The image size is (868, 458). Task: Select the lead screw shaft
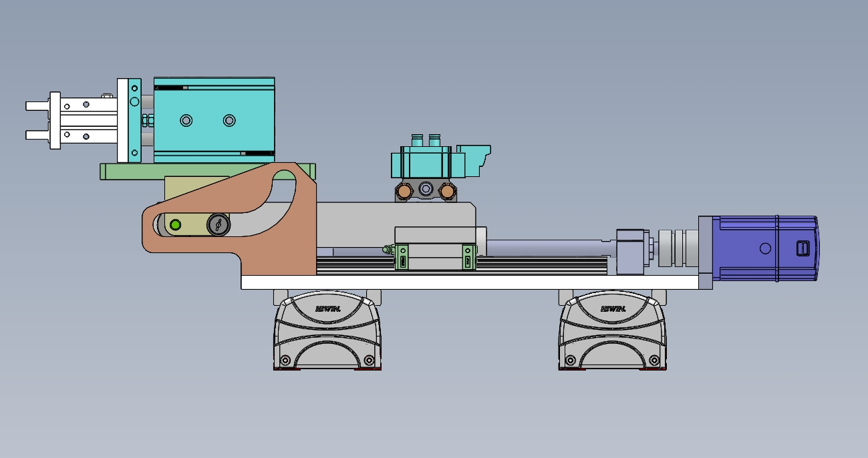pyautogui.click(x=550, y=248)
